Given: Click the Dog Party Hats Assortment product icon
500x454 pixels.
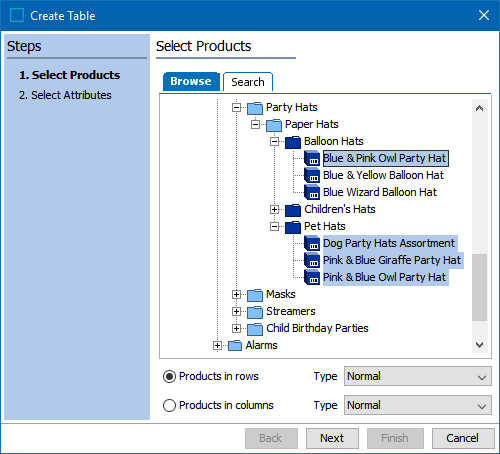Looking at the screenshot, I should (312, 244).
